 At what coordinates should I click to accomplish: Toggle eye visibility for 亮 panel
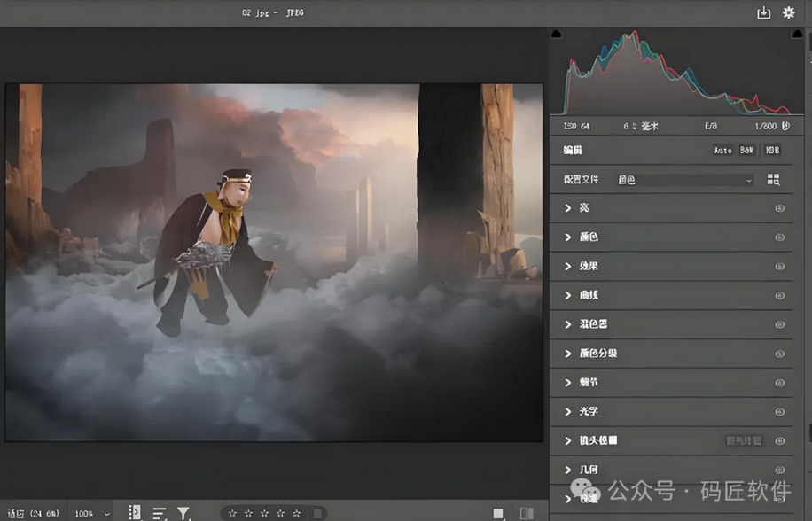[780, 208]
